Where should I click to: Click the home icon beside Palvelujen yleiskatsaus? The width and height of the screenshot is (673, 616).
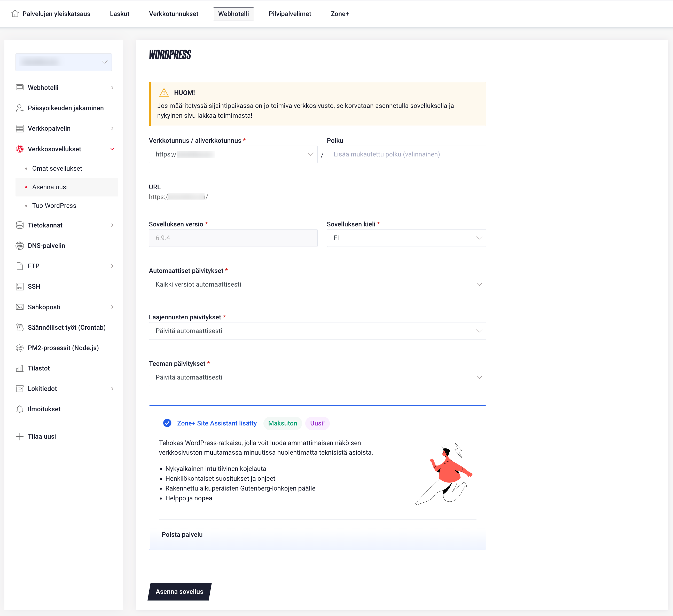tap(15, 14)
